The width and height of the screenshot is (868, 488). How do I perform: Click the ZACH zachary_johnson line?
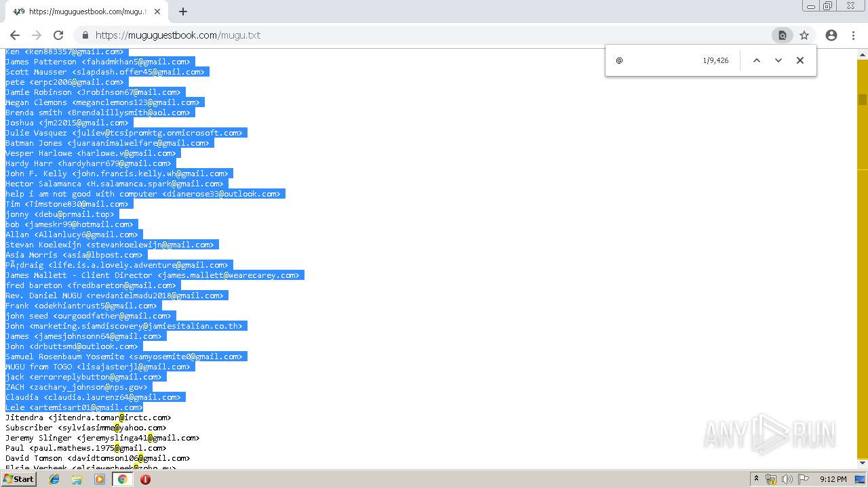(x=77, y=387)
